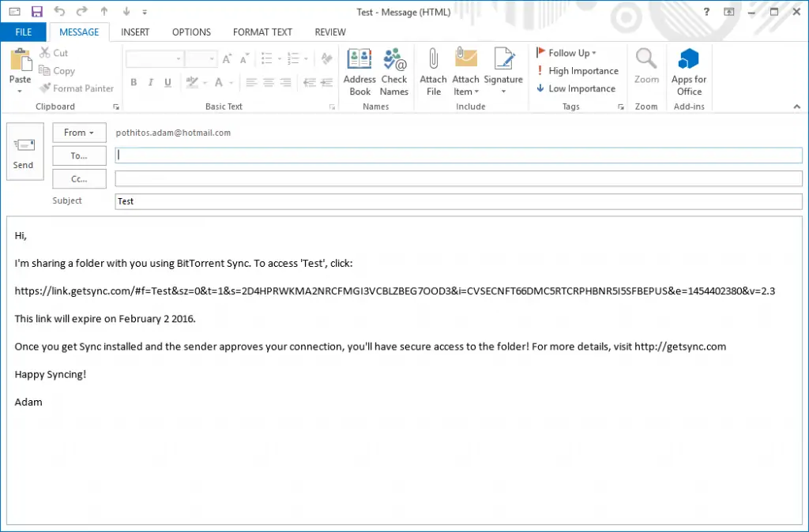The image size is (809, 532).
Task: Open the Customize Quick Access Toolbar arrow
Action: click(145, 12)
